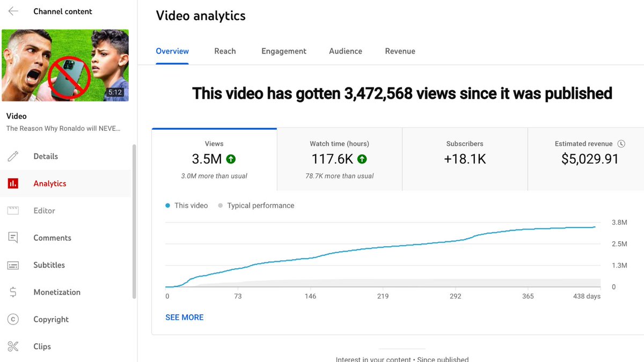Select the red Analytics bar chart icon

click(13, 183)
